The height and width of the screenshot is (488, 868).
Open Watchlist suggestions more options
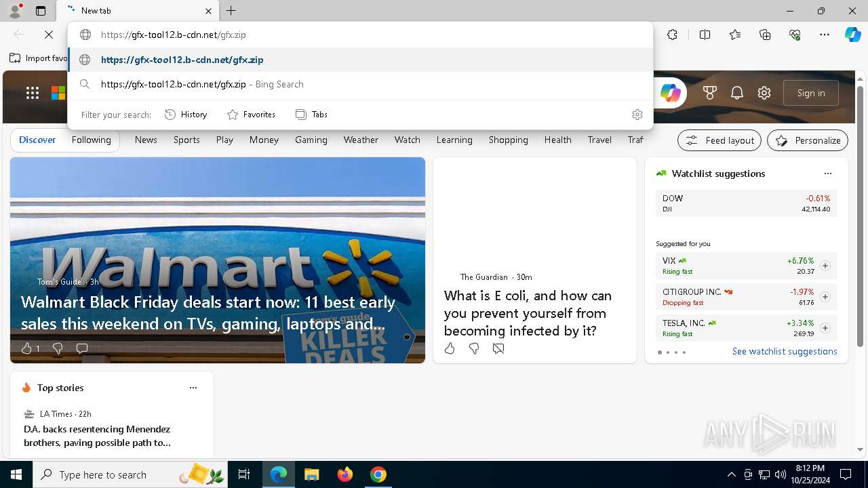pos(828,174)
